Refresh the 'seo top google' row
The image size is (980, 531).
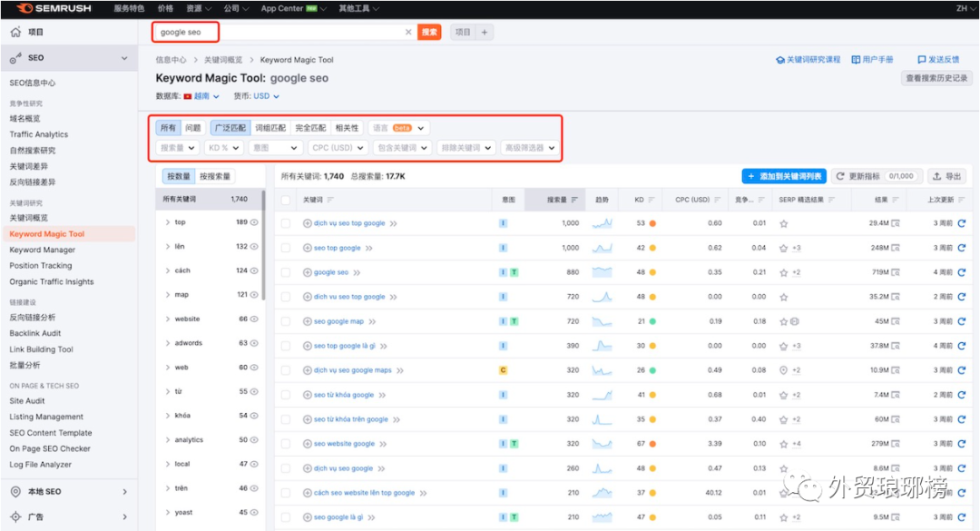(961, 248)
